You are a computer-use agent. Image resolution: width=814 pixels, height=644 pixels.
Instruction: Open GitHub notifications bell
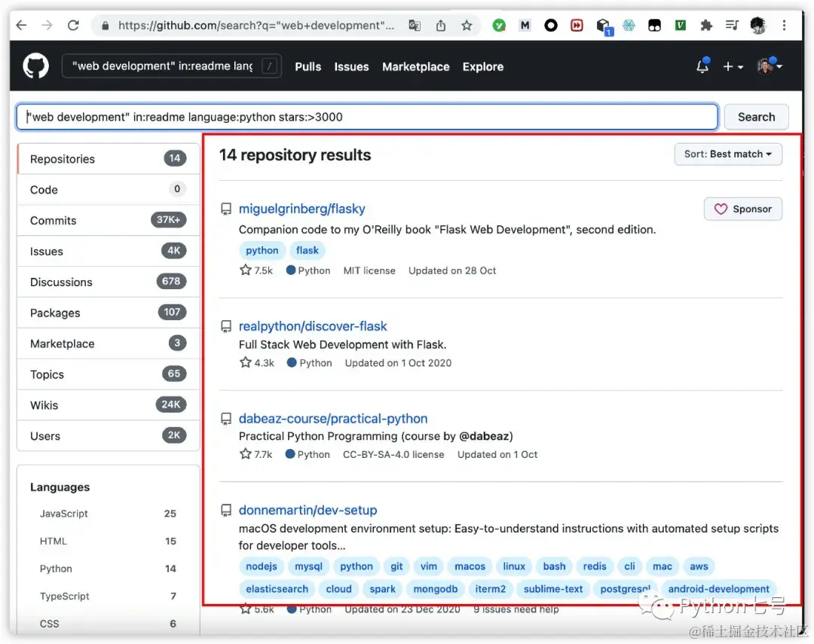pyautogui.click(x=702, y=66)
